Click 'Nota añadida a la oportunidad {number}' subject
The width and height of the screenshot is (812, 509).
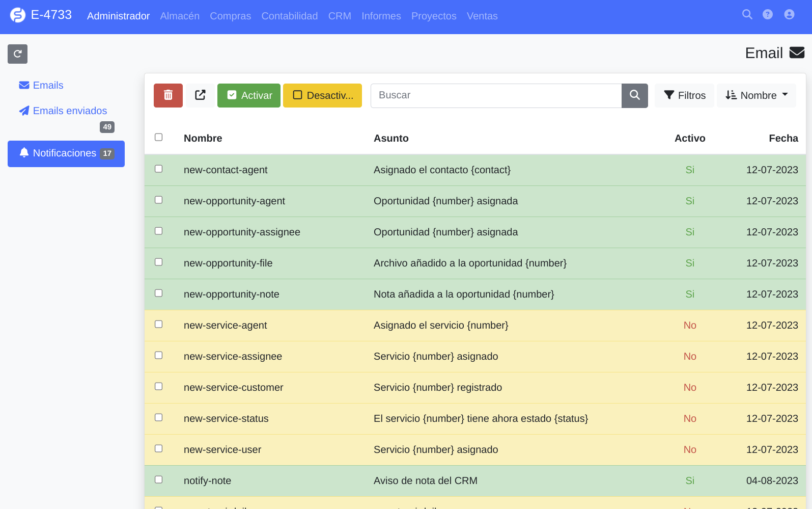click(464, 294)
